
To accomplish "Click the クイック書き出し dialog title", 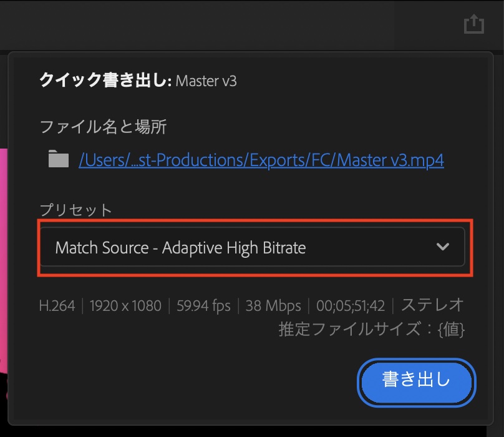I will [105, 80].
